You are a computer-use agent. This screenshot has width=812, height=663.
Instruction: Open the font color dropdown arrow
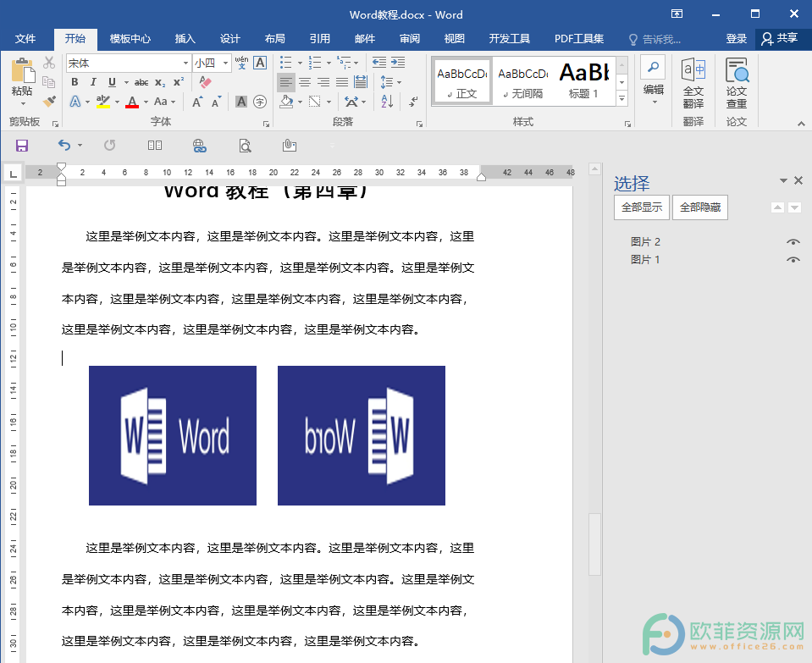click(x=146, y=102)
